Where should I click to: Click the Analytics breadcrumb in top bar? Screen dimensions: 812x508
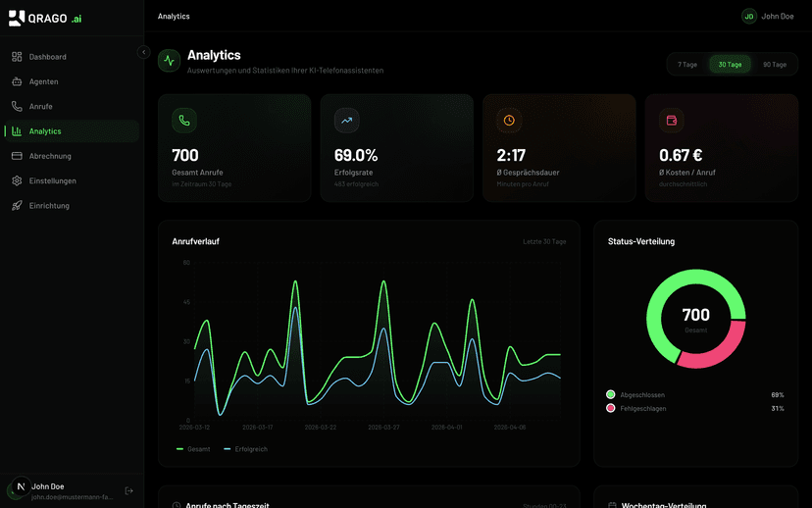174,17
